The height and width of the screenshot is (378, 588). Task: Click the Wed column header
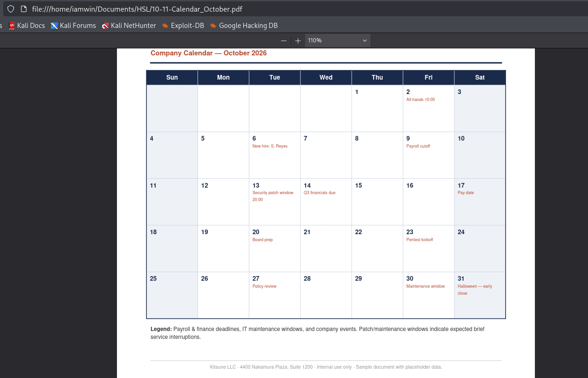click(x=326, y=77)
